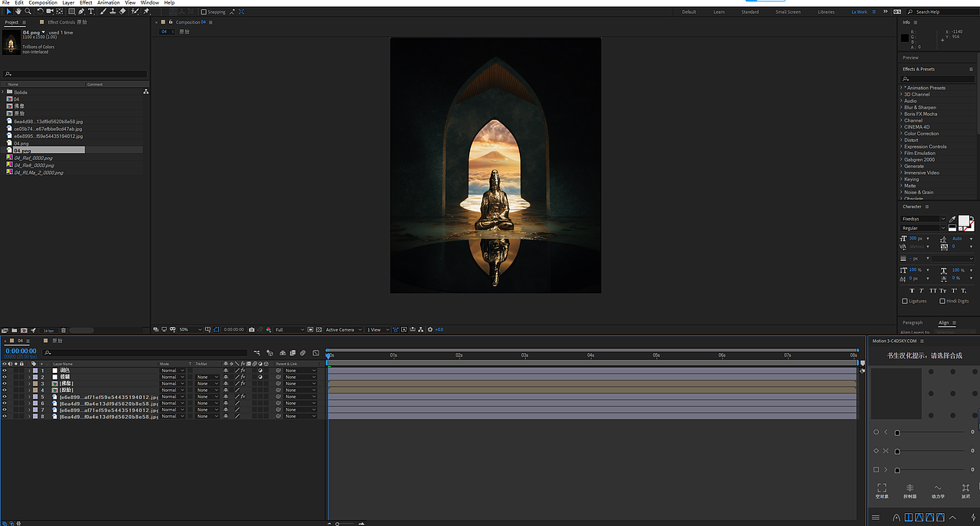The width and height of the screenshot is (980, 526).
Task: Hide layer 2 with eye toggle
Action: [5, 377]
